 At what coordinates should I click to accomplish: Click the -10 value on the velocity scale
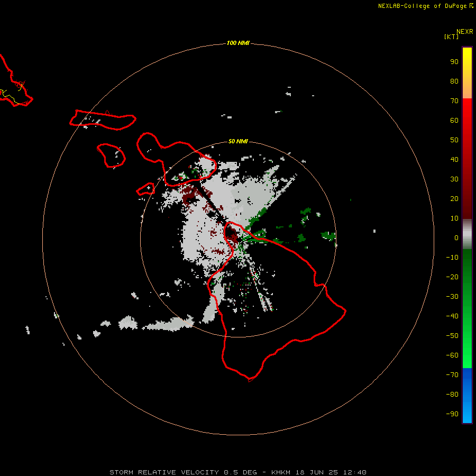click(x=452, y=258)
